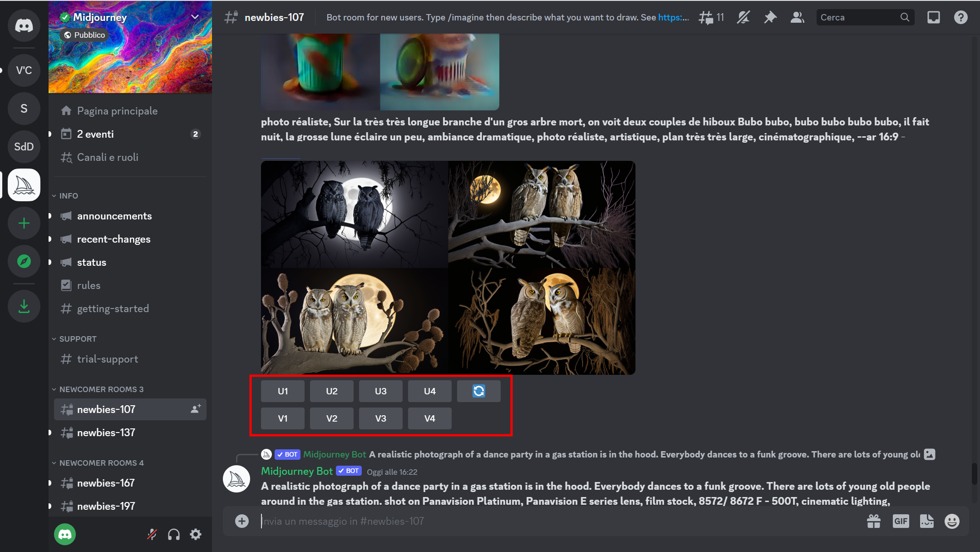
Task: Click the message input field
Action: coord(545,521)
